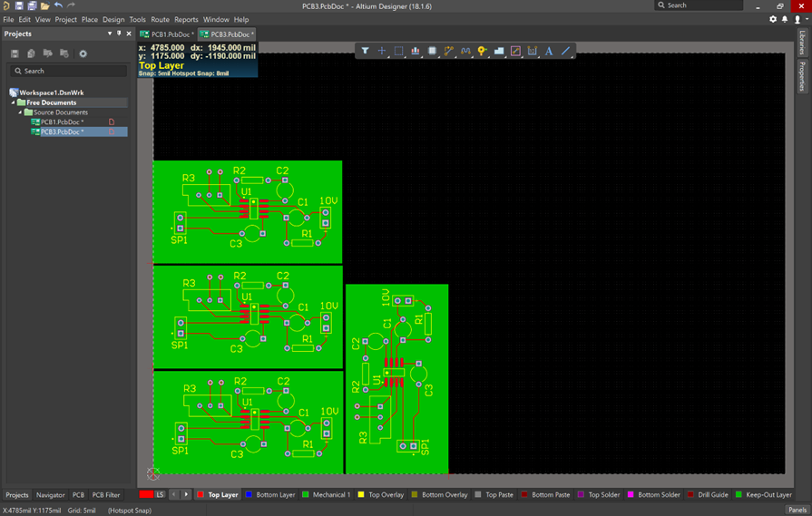This screenshot has height=516, width=812.
Task: Switch to the PCB panel tab
Action: 78,495
